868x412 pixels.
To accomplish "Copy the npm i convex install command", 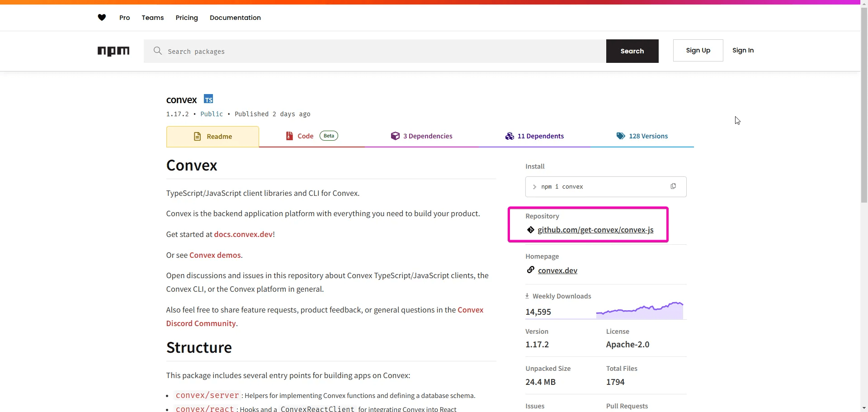I will pos(673,186).
